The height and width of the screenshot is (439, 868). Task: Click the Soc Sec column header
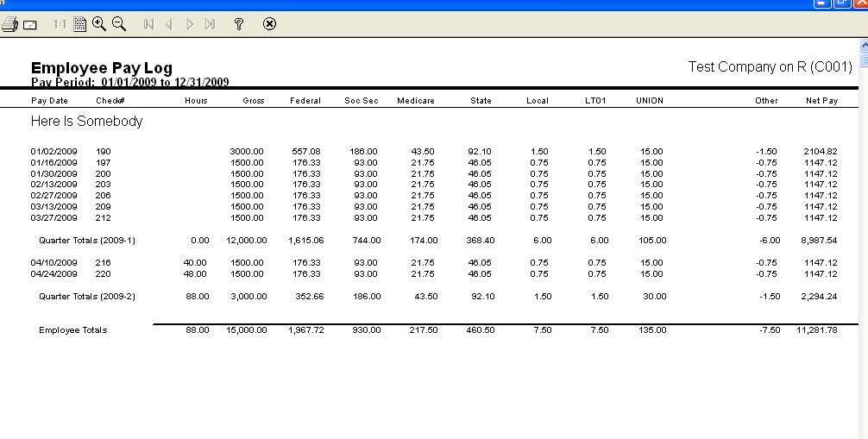click(x=362, y=101)
